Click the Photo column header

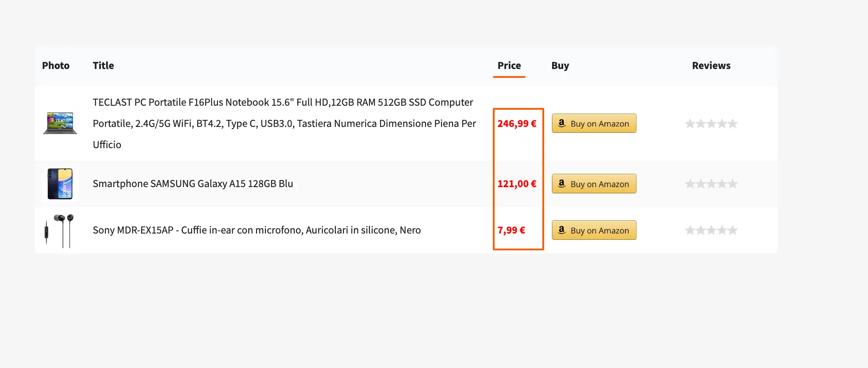coord(56,66)
